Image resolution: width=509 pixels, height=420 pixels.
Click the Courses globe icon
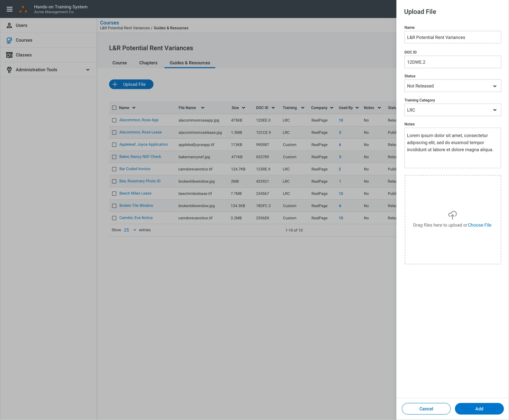click(x=9, y=40)
